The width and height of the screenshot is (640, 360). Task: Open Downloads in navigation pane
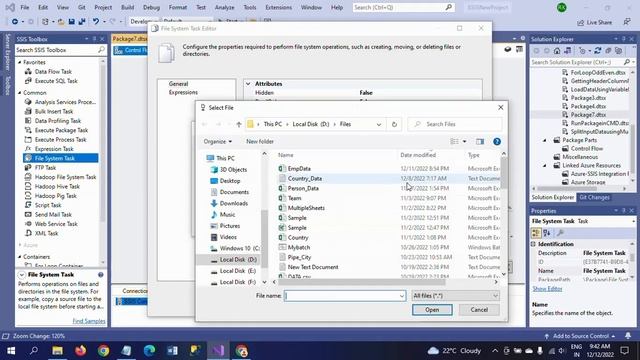[x=233, y=203]
